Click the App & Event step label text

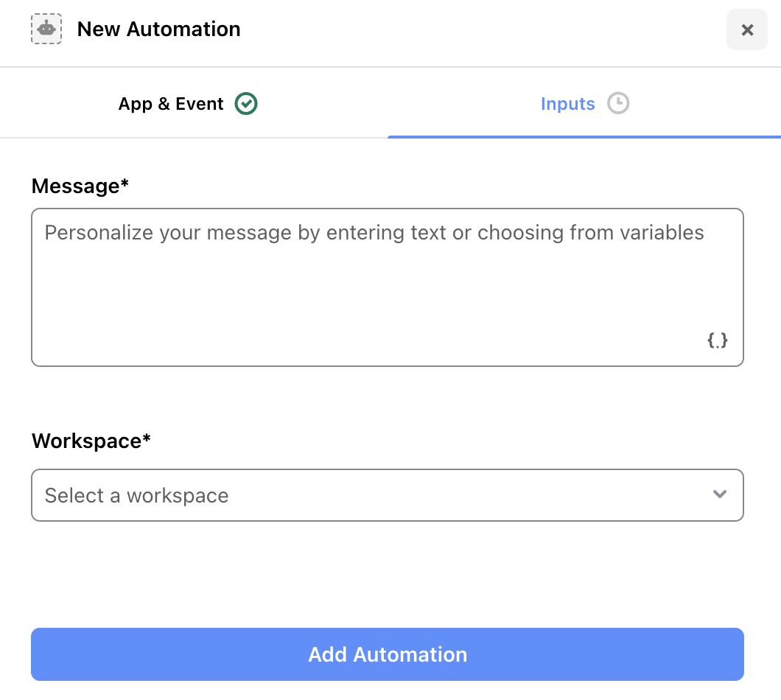171,104
